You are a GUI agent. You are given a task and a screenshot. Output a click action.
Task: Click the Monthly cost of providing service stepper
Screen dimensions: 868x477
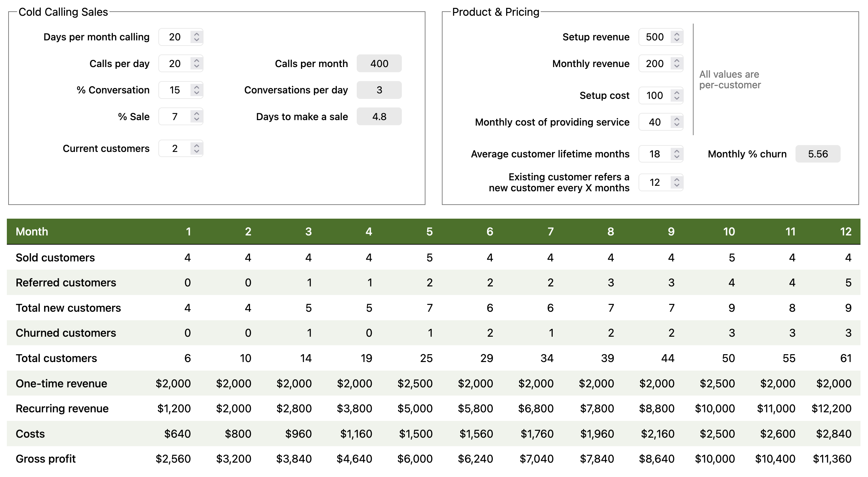tap(676, 122)
